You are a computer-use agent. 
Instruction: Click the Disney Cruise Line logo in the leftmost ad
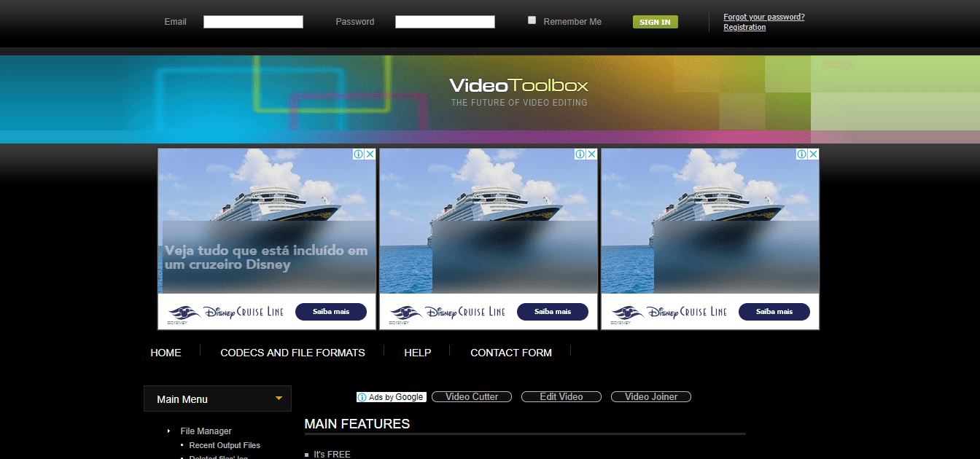tap(225, 312)
